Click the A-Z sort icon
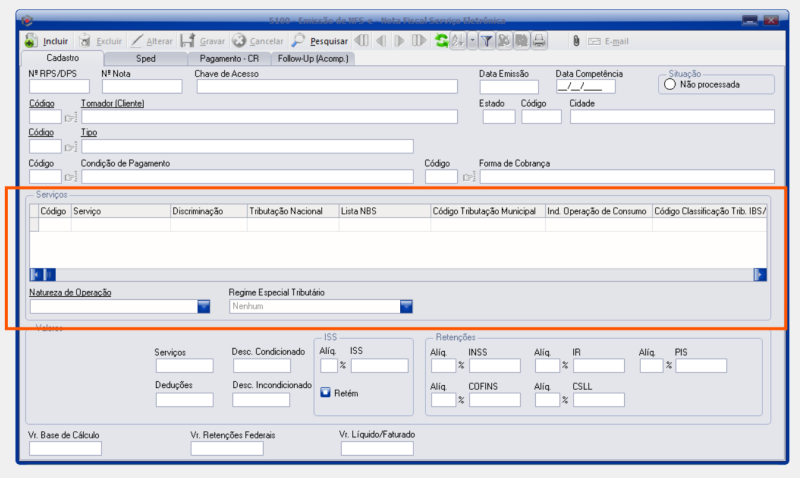This screenshot has height=478, width=800. [457, 41]
